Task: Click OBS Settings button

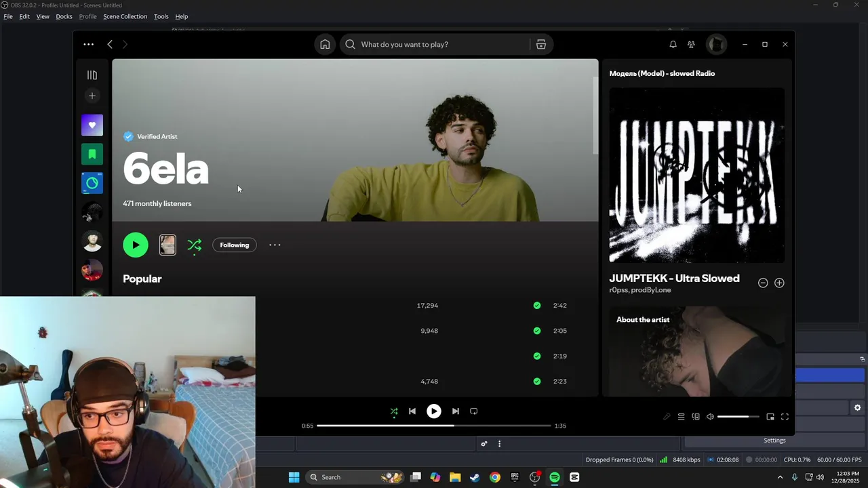Action: click(x=774, y=440)
